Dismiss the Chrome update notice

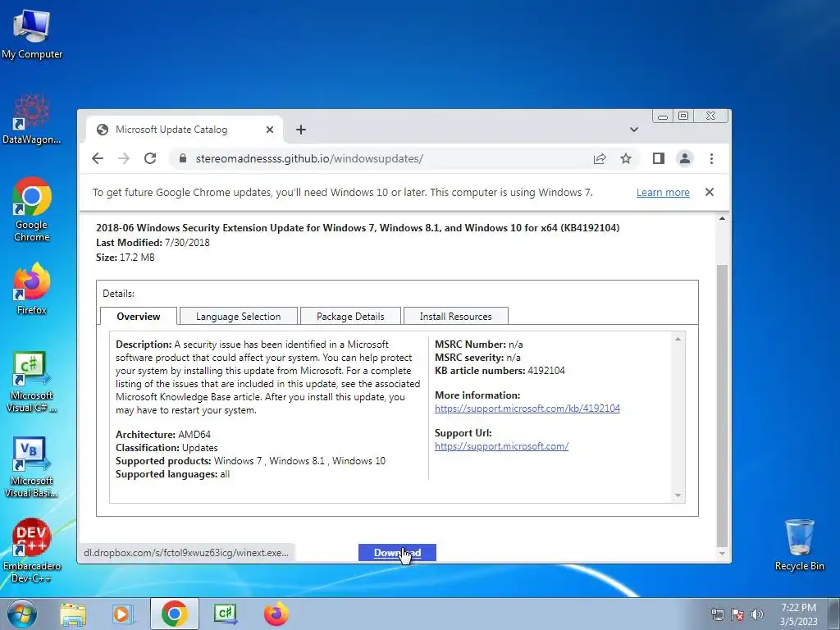coord(710,192)
